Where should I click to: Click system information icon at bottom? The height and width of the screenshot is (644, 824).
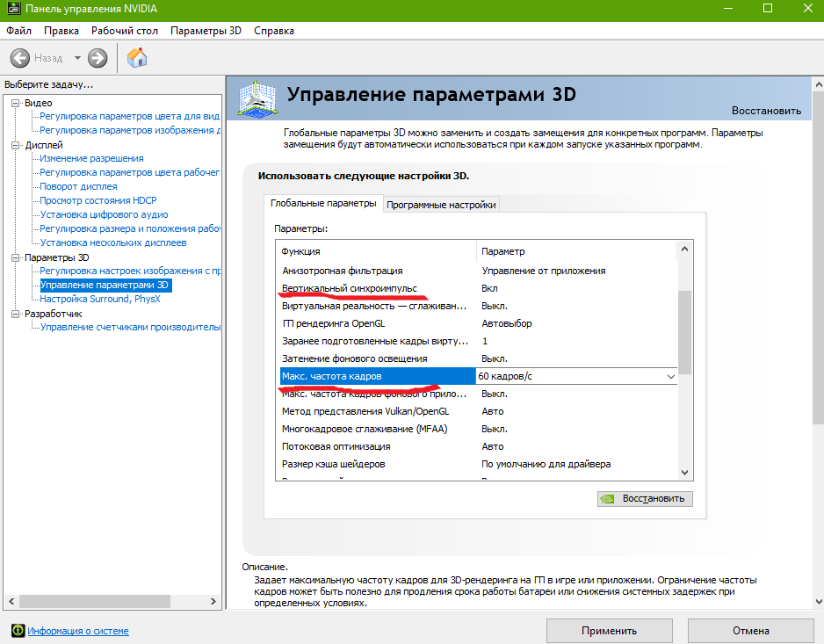(x=18, y=630)
